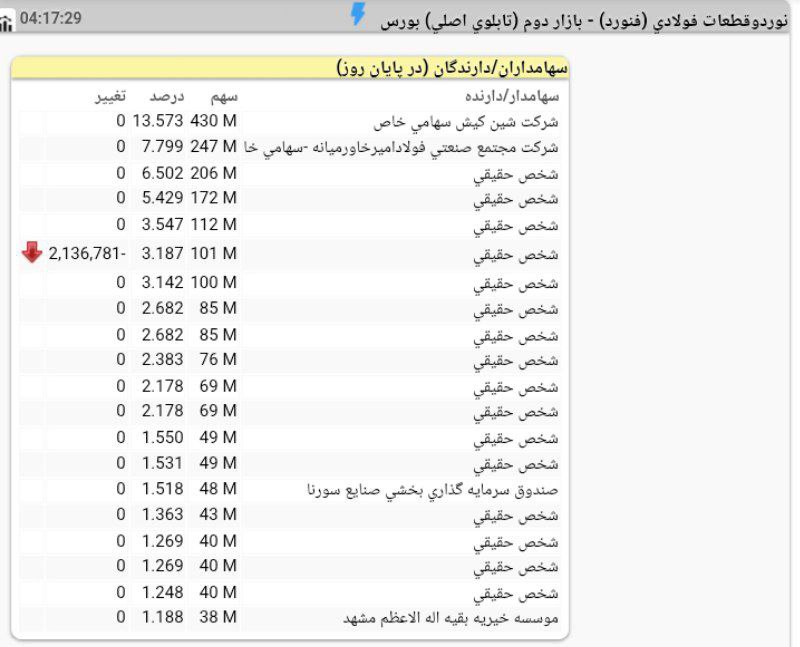Open موسسه خيريه بقيه اله الاعظم مشهد
The image size is (800, 647).
[451, 617]
